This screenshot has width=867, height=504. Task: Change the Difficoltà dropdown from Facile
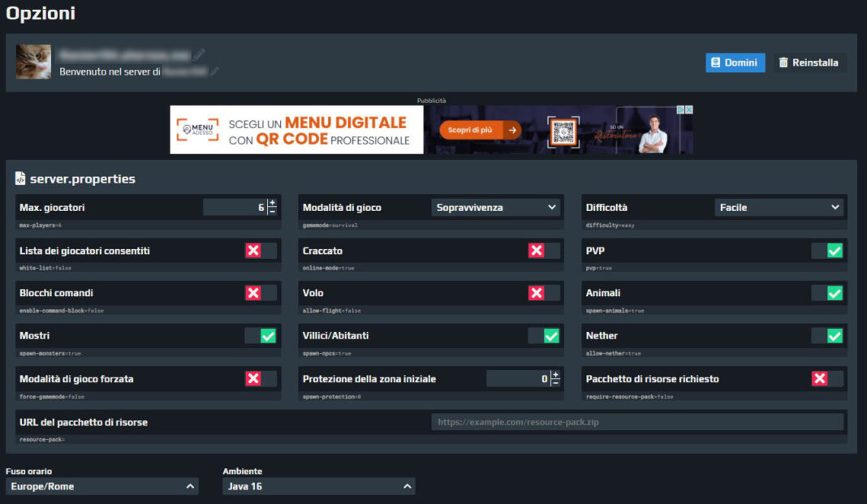779,207
